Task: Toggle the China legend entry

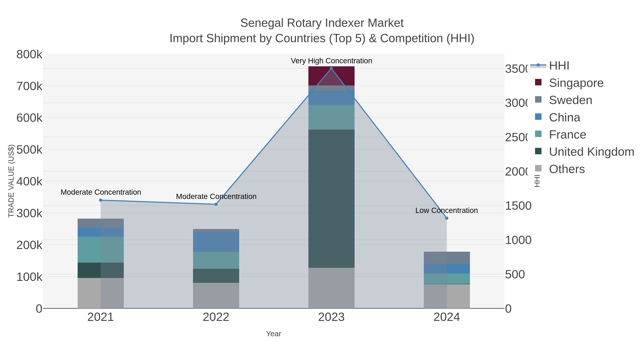Action: click(557, 117)
